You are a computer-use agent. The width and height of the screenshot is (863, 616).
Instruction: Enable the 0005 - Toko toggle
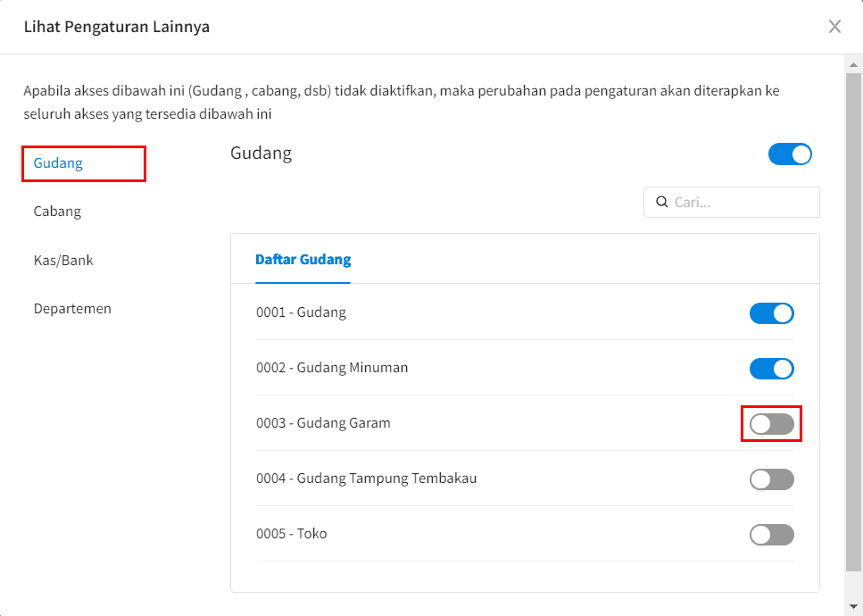pos(772,535)
